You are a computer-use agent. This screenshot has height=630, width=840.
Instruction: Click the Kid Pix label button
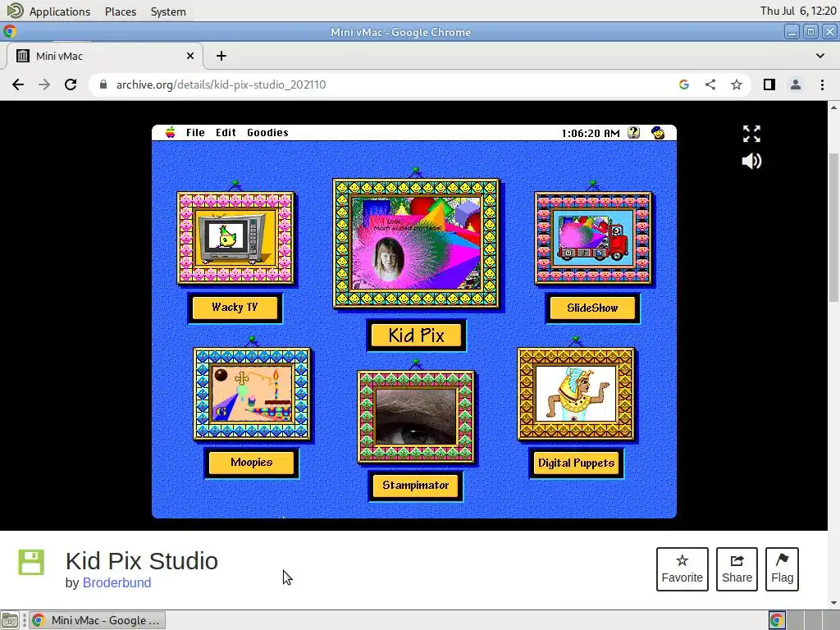tap(416, 336)
